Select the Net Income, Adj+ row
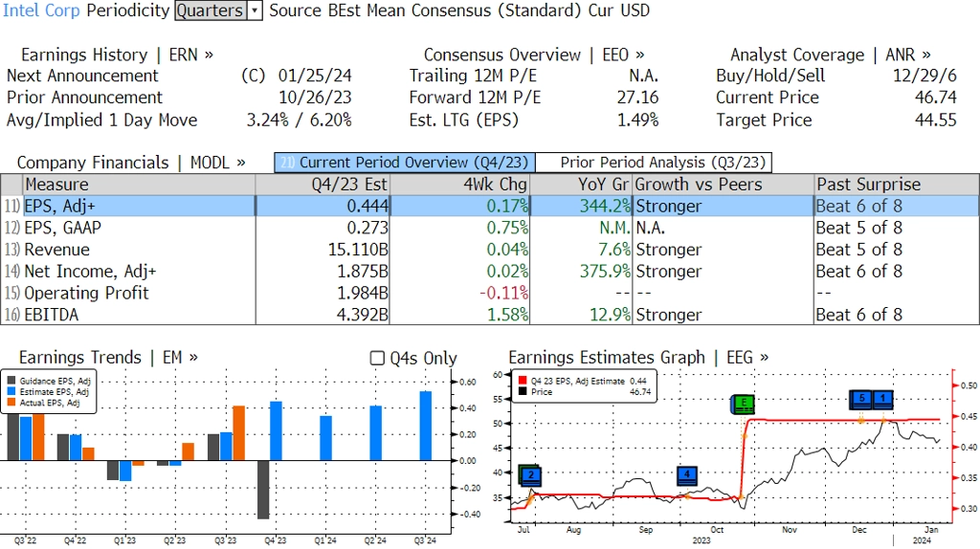The width and height of the screenshot is (980, 549). click(490, 272)
